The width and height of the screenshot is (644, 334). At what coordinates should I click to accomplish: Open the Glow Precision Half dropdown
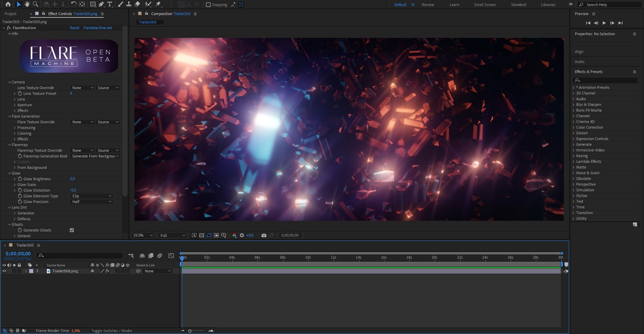[x=92, y=202]
